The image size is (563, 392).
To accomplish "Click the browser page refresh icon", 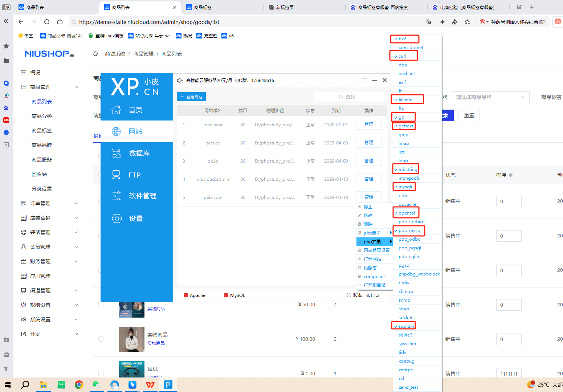I will pyautogui.click(x=47, y=22).
